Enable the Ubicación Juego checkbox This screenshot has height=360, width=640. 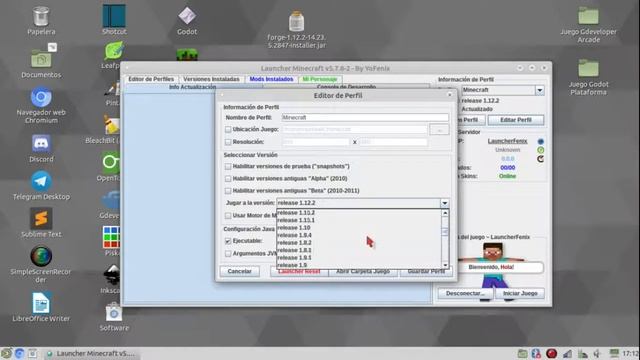point(228,129)
